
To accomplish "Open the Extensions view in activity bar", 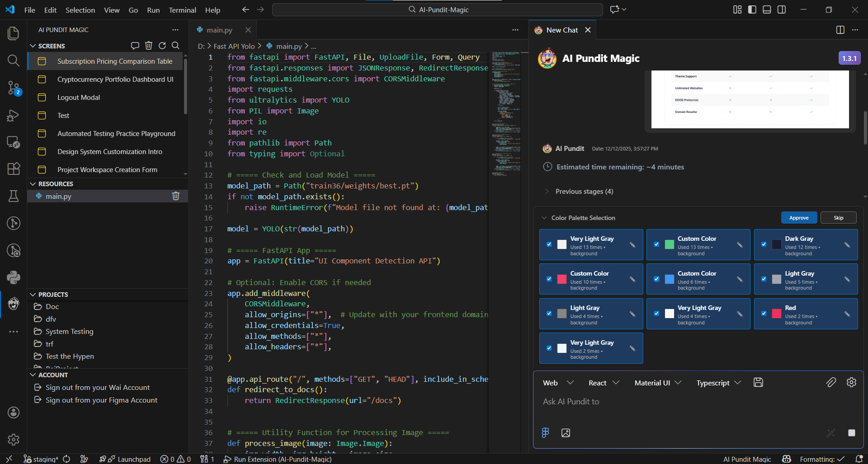I will pos(13,169).
